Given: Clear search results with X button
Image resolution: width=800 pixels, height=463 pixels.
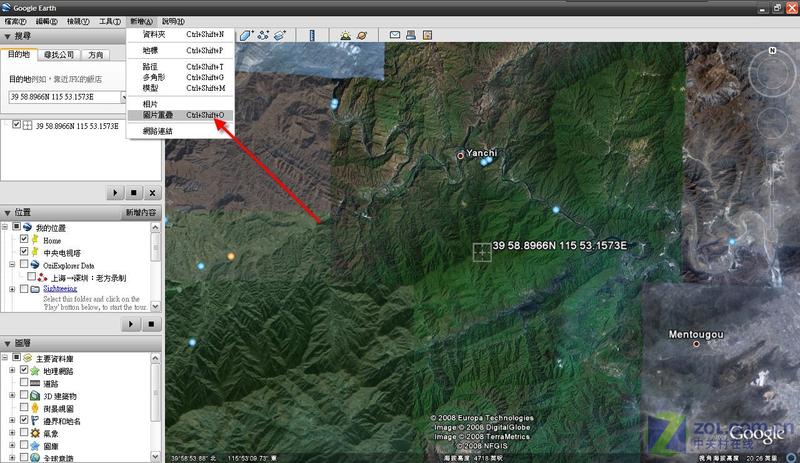Looking at the screenshot, I should point(152,192).
